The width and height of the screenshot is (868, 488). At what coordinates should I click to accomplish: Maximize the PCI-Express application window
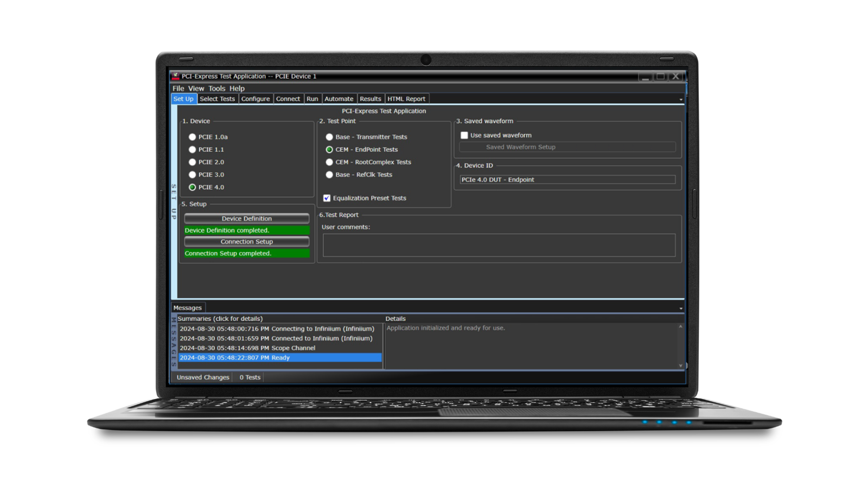[660, 77]
